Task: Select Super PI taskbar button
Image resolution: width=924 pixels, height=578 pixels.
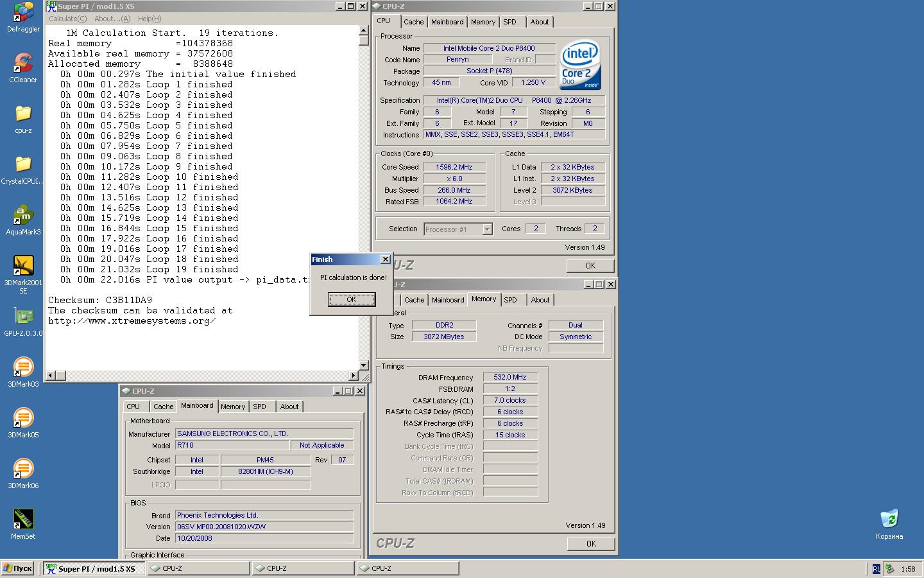Action: [x=94, y=568]
